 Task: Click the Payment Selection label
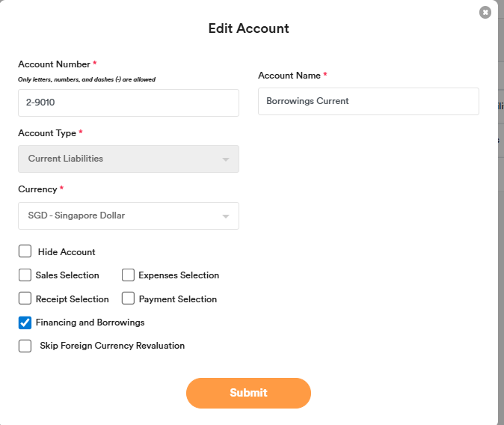[177, 299]
